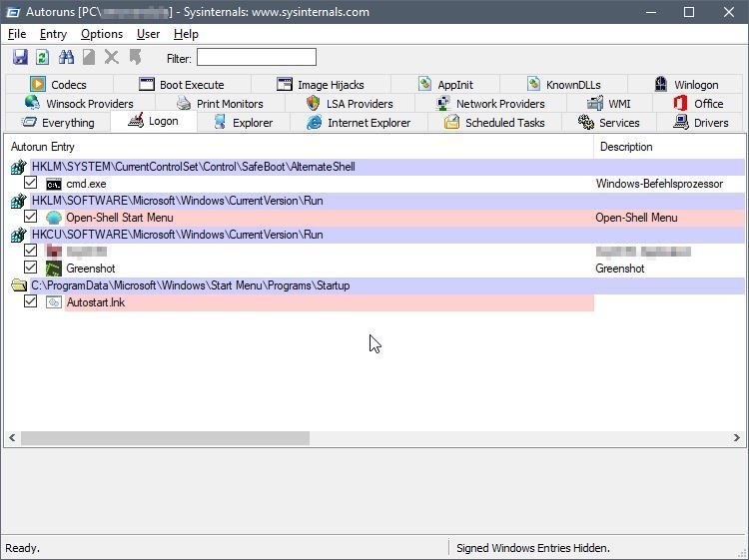The width and height of the screenshot is (749, 560).
Task: Select the Logon tab
Action: click(154, 121)
